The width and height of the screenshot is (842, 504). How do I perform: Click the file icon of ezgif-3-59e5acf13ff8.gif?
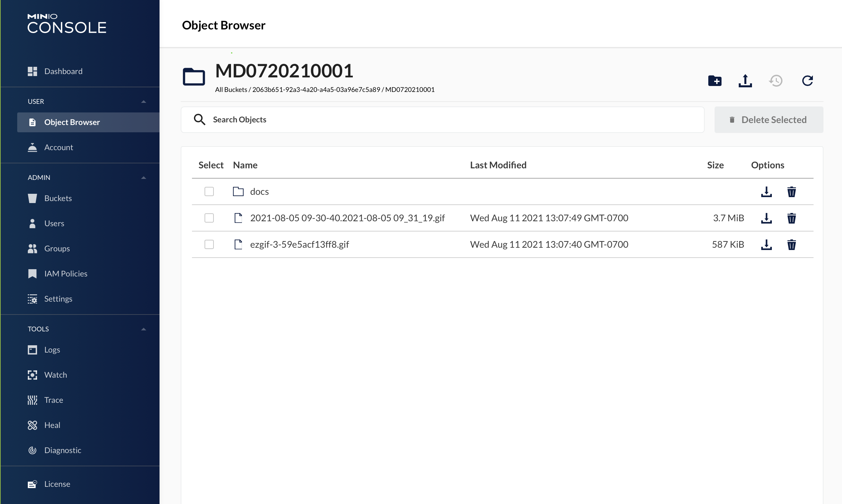pyautogui.click(x=238, y=244)
